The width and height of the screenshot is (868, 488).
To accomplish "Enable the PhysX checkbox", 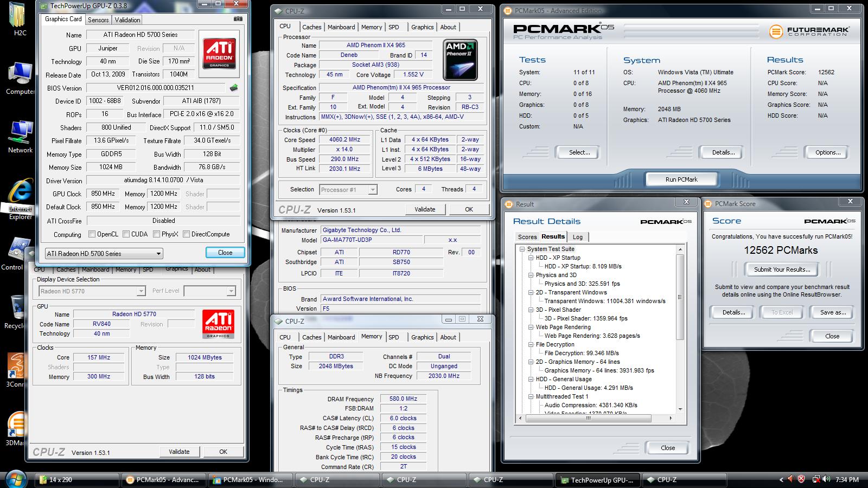I will point(156,234).
